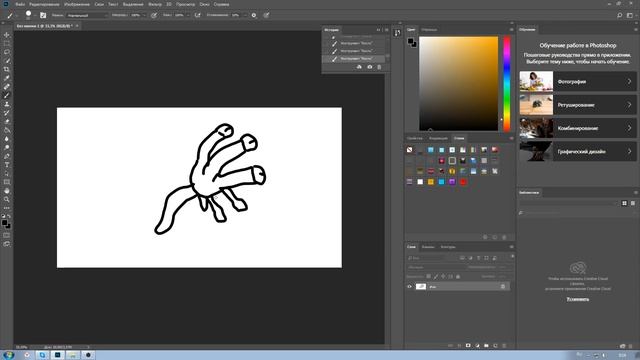Expand the Комбинирование tutorial chevron

pos(629,128)
